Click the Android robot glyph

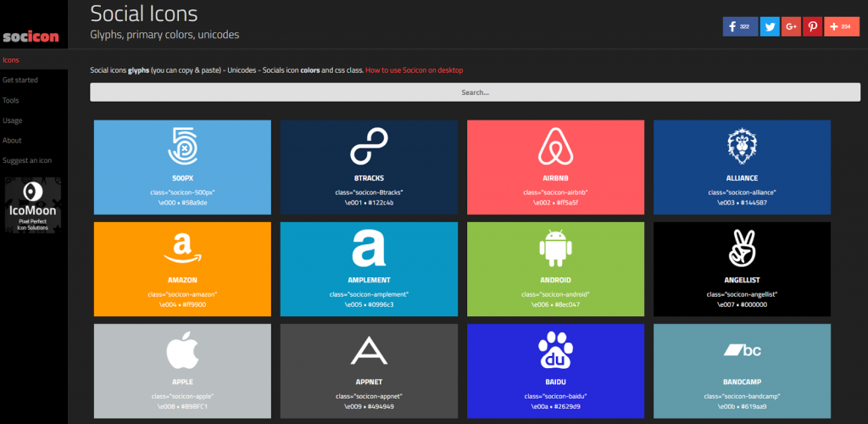(555, 248)
